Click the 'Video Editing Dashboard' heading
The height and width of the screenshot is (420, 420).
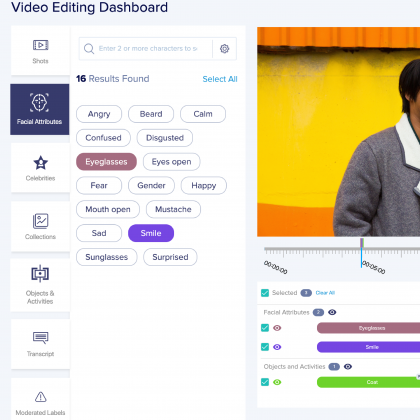pos(89,7)
